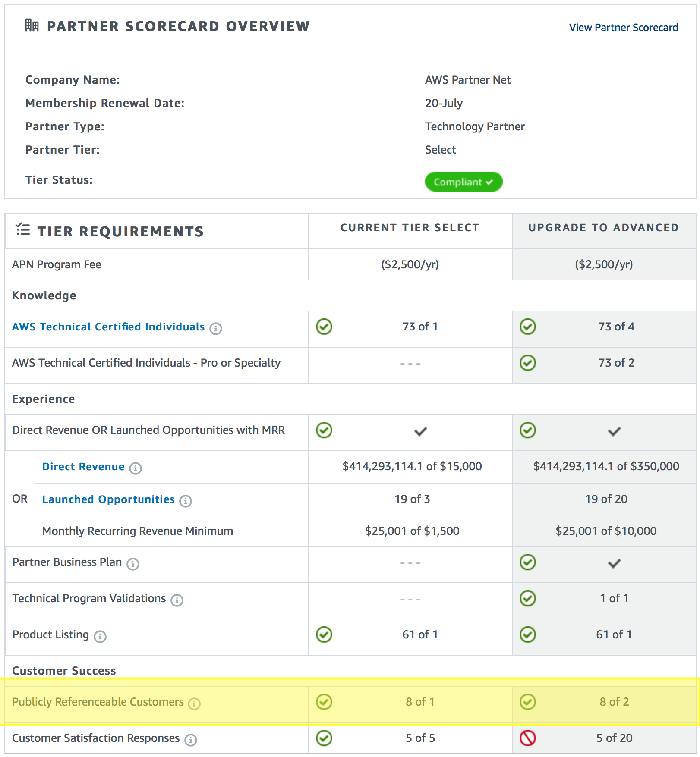Click the green check beside 5 of 5
This screenshot has height=757, width=700.
point(324,738)
